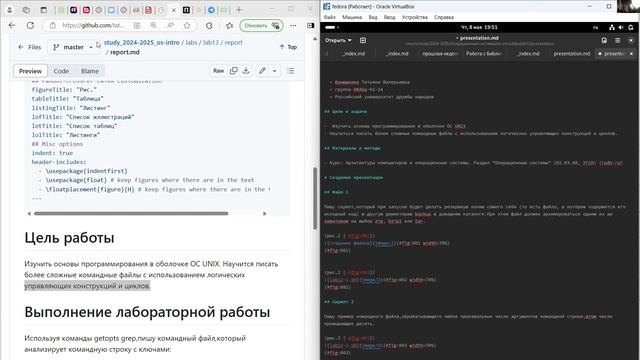The width and height of the screenshot is (640, 360).
Task: Click the Цель работы heading
Action: coord(69,238)
